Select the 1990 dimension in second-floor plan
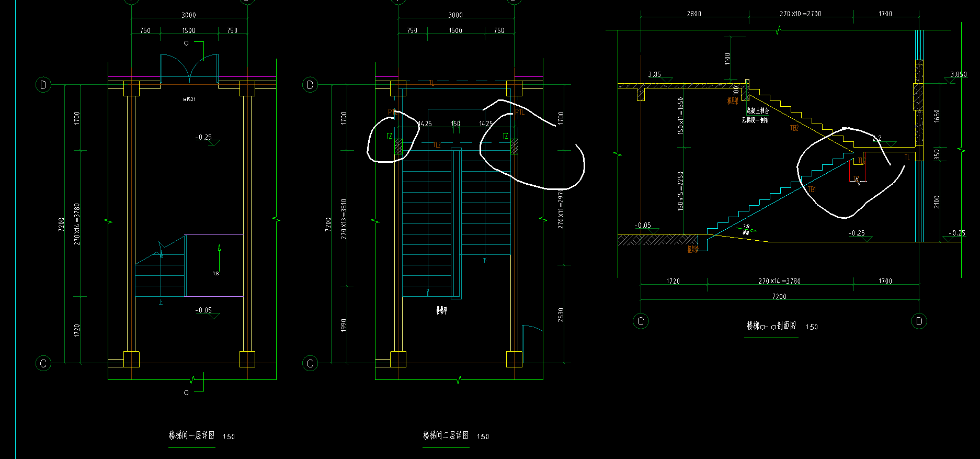Image resolution: width=980 pixels, height=459 pixels. click(344, 325)
